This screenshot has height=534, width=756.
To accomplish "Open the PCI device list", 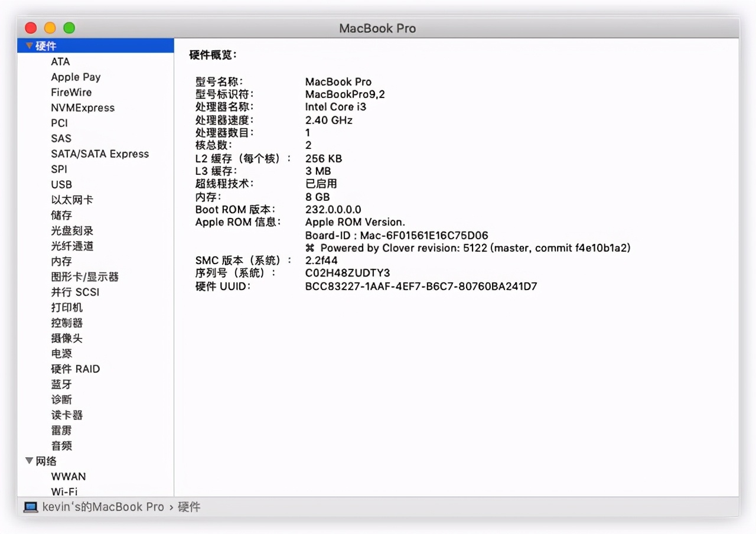I will [x=59, y=123].
